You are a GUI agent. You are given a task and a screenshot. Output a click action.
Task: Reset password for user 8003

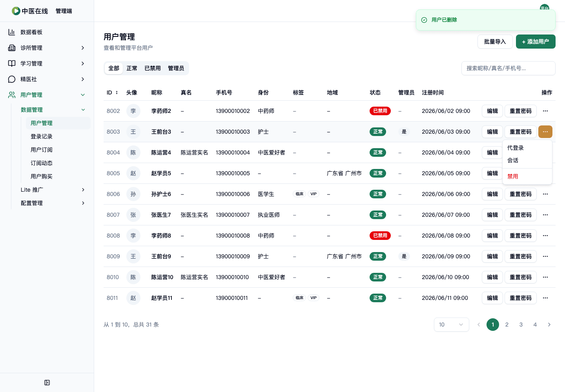[521, 132]
